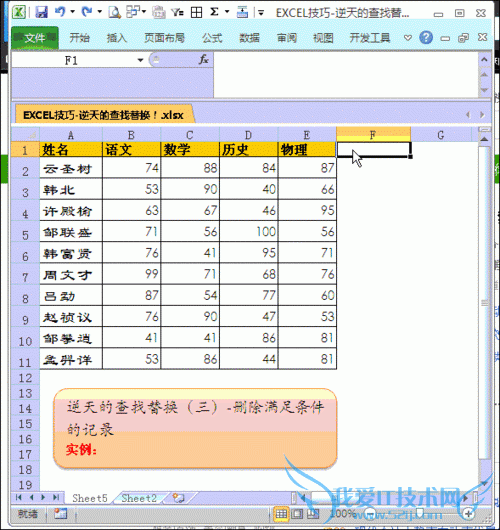Image resolution: width=500 pixels, height=530 pixels.
Task: Open the 开始 Home ribbon tab
Action: [79, 38]
